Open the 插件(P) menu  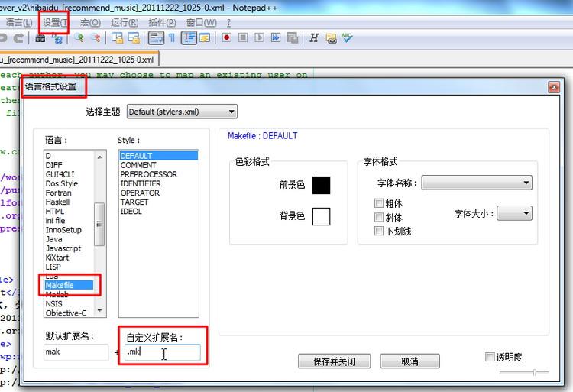click(x=162, y=23)
